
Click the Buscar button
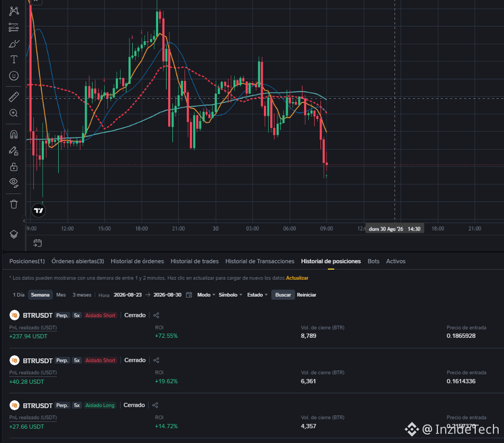click(283, 294)
